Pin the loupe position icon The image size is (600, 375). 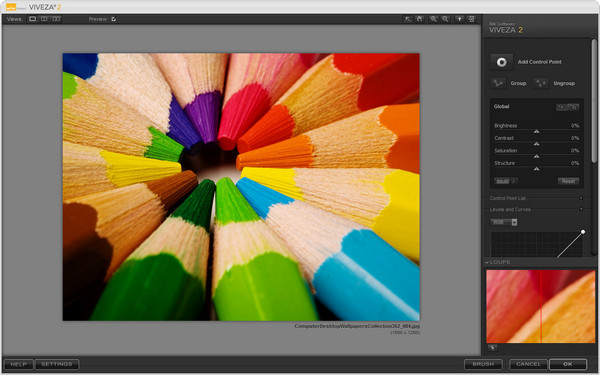click(x=492, y=347)
